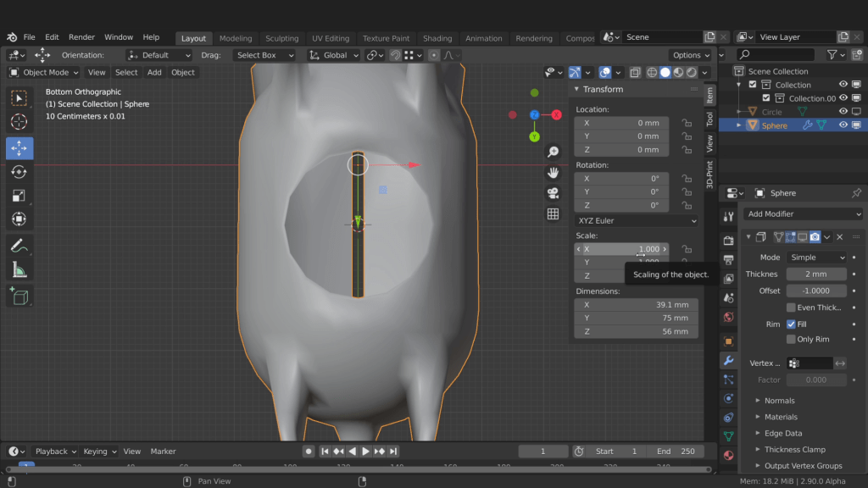Select the Measure tool
This screenshot has height=488, width=868.
19,270
